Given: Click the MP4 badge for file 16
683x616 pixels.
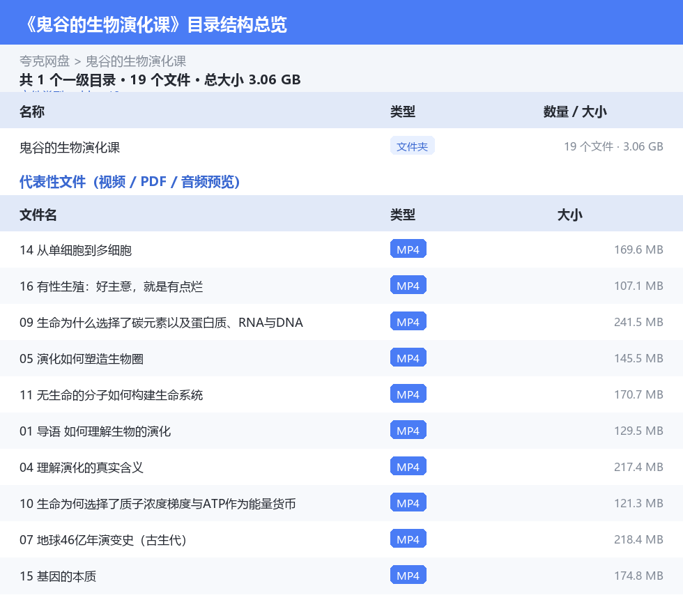Looking at the screenshot, I should pyautogui.click(x=408, y=285).
